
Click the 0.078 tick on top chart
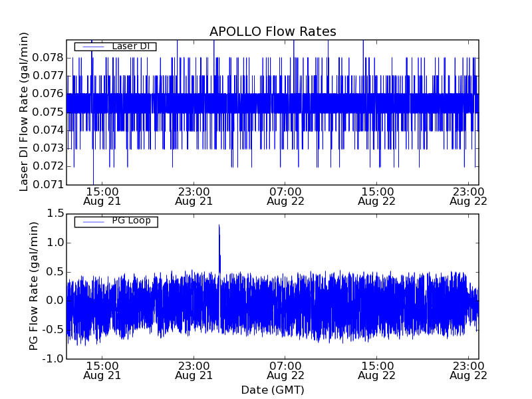coord(48,58)
